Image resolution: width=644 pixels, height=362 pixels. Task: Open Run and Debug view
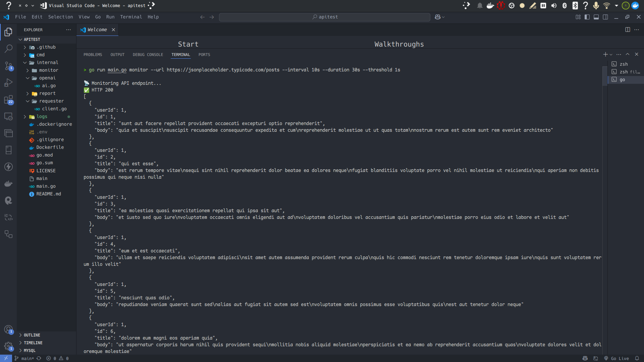8,82
